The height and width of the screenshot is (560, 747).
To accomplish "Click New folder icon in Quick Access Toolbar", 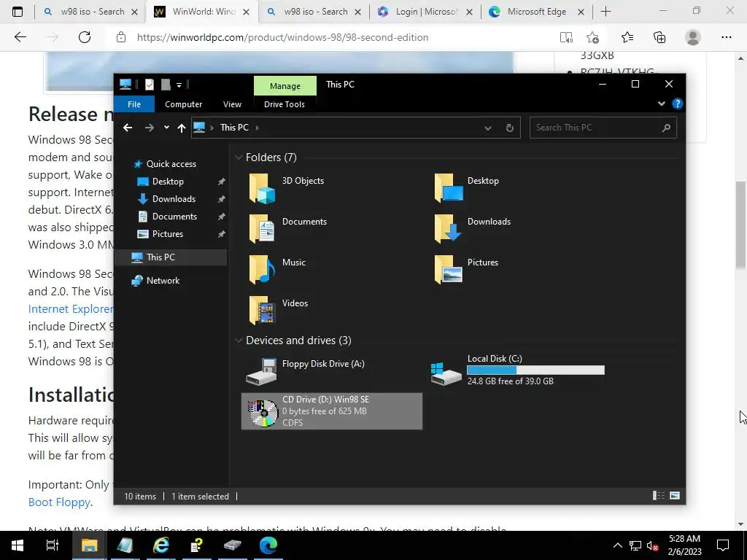I will (x=166, y=85).
